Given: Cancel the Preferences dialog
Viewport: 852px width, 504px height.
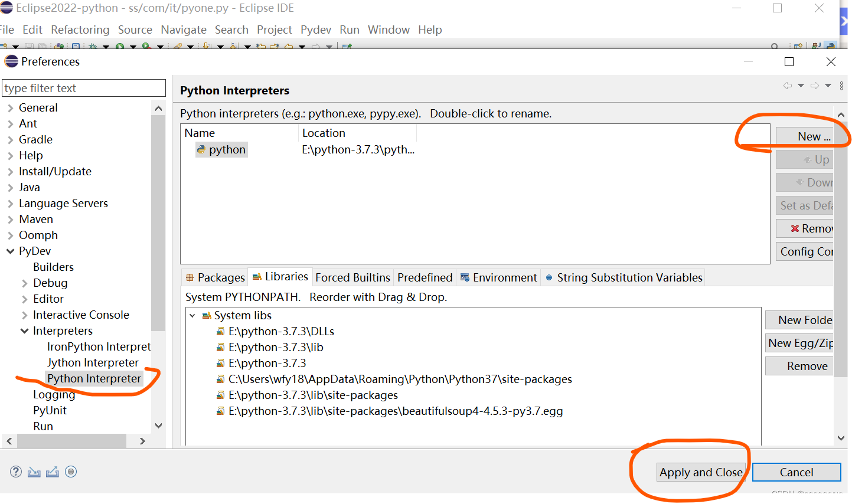Looking at the screenshot, I should click(796, 472).
